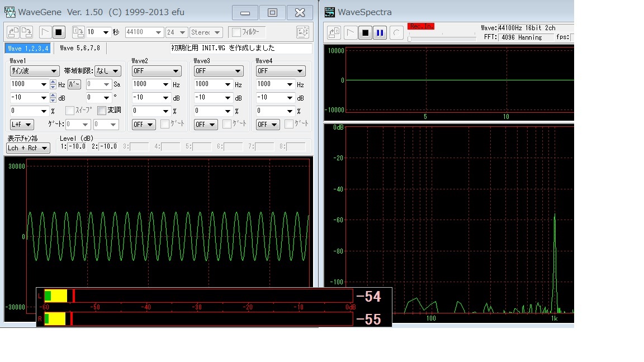Click Wave1 frequency up/down stepper

53,84
